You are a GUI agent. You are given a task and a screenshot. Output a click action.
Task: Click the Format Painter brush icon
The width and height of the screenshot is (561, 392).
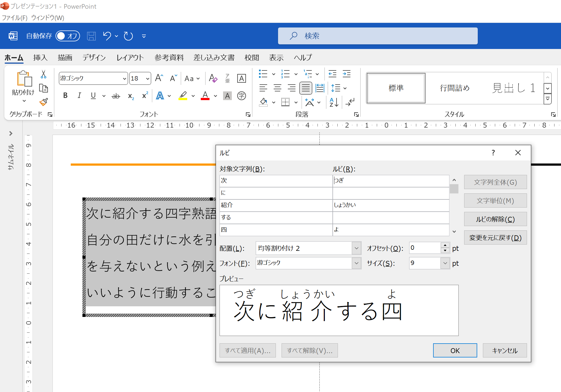[44, 102]
